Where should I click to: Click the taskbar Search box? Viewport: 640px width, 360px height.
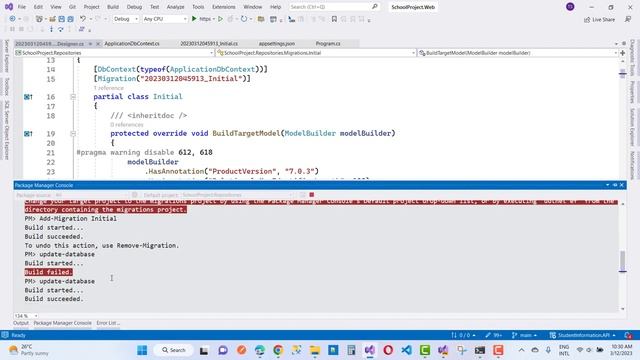point(174,350)
